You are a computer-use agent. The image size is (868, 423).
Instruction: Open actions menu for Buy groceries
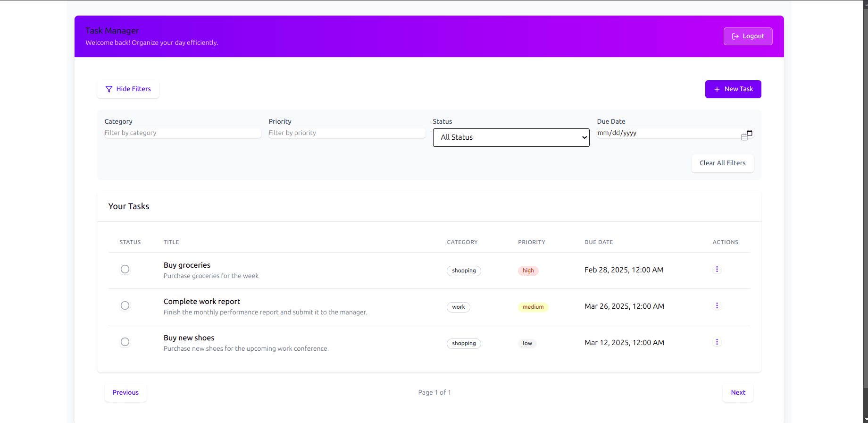tap(717, 270)
